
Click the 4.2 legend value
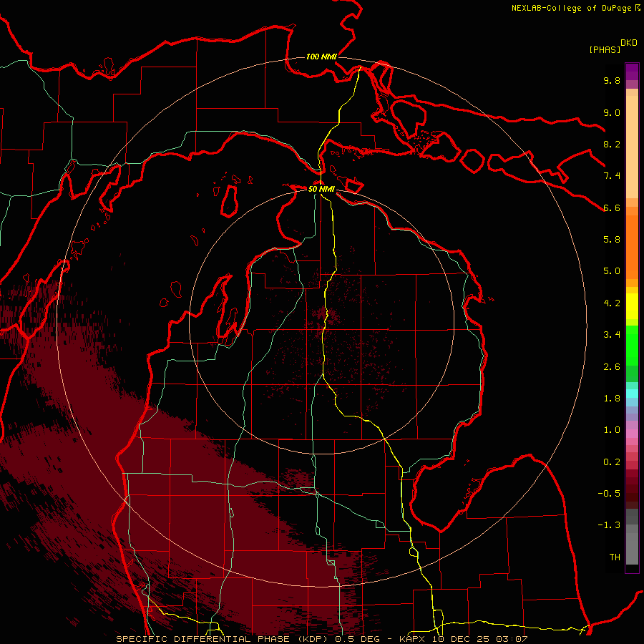[x=612, y=303]
